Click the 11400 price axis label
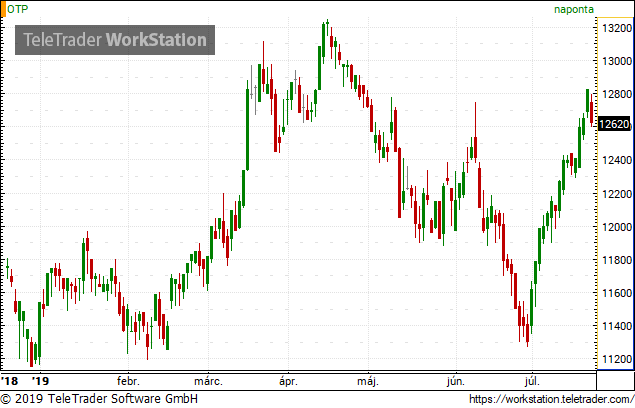 [617, 326]
